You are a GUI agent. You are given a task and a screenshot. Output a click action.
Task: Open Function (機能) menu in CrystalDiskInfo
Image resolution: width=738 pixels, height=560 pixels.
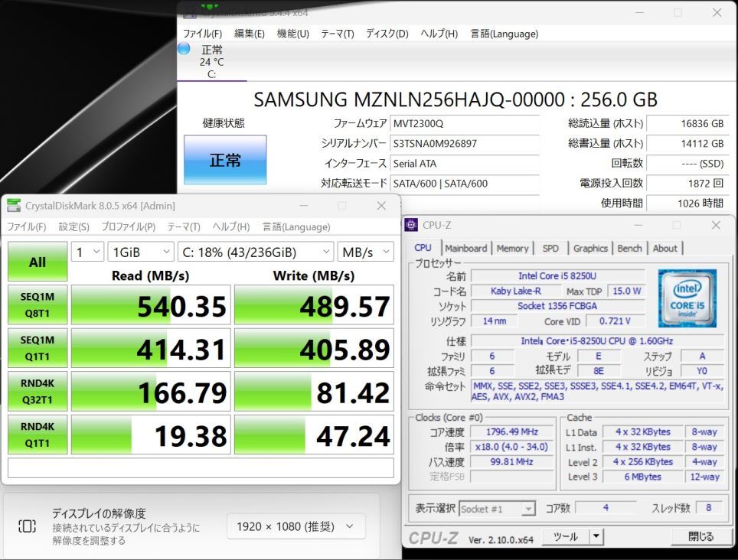(x=292, y=34)
